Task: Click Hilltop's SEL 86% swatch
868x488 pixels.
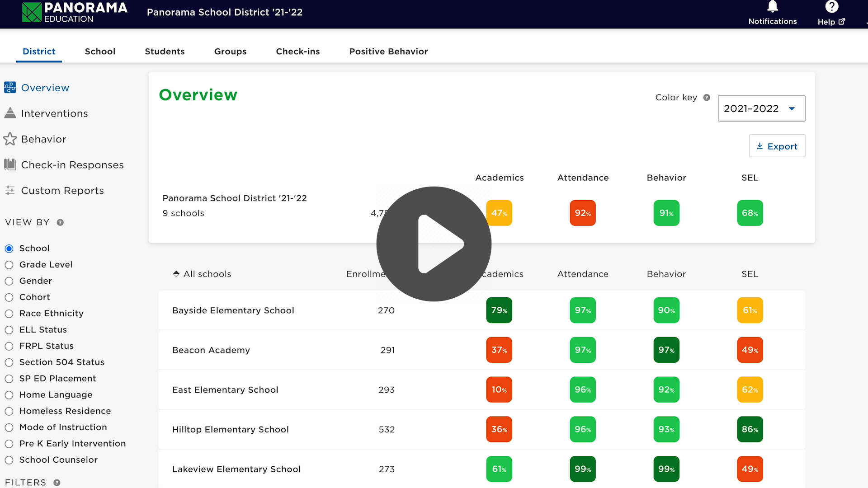Action: click(750, 430)
